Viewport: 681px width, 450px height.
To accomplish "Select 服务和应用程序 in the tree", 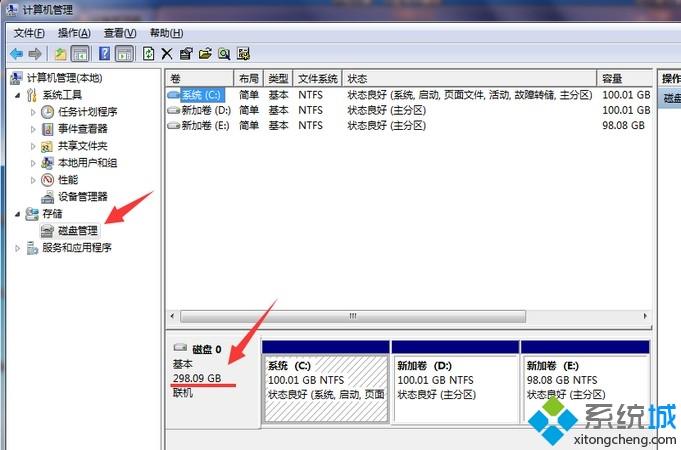I will [x=76, y=248].
